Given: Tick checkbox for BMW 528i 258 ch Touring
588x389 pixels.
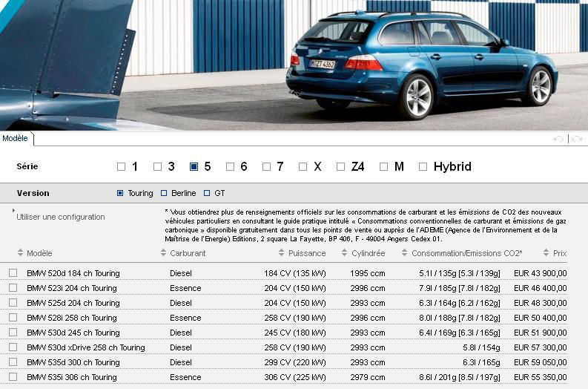Looking at the screenshot, I should 13,317.
